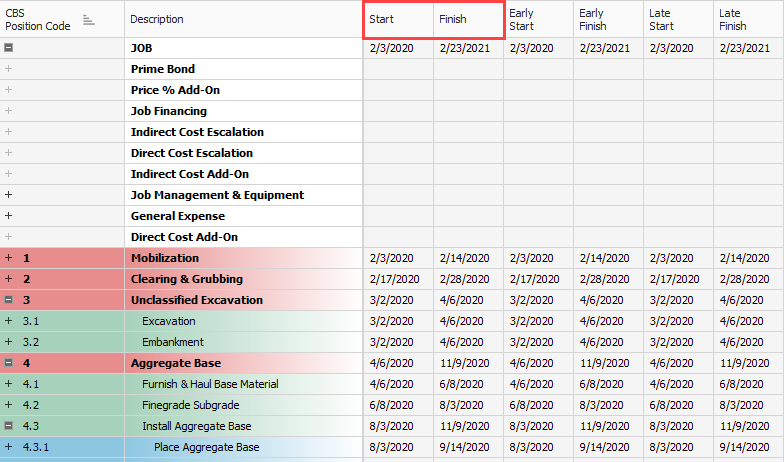Expand item 1 Mobilization
The height and width of the screenshot is (462, 784).
tap(9, 258)
